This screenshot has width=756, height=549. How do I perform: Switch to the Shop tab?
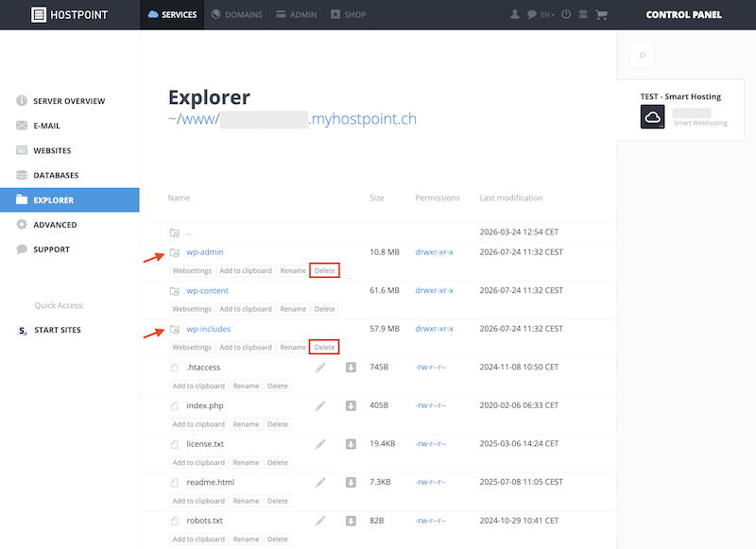point(348,14)
